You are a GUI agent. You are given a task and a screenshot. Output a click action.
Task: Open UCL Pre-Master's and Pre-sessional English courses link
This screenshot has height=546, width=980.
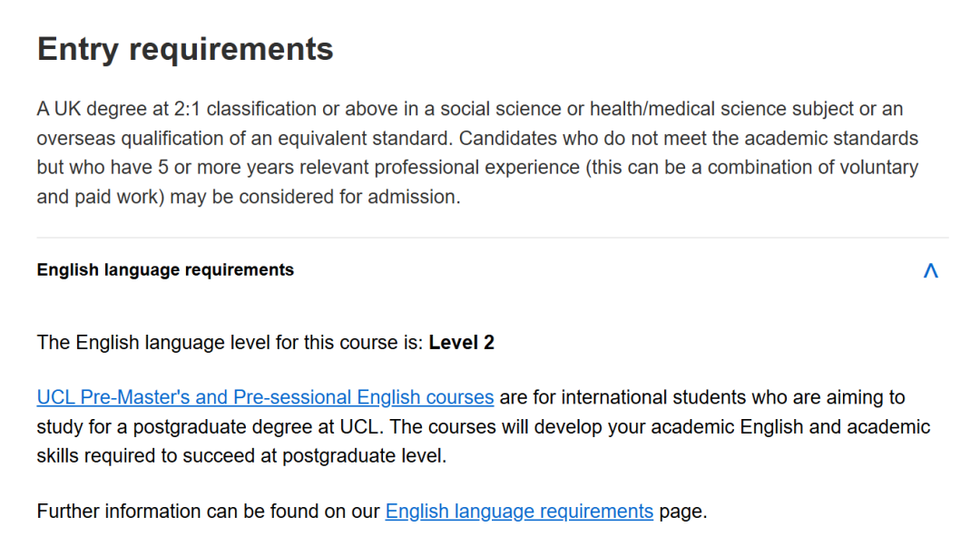[x=265, y=397]
